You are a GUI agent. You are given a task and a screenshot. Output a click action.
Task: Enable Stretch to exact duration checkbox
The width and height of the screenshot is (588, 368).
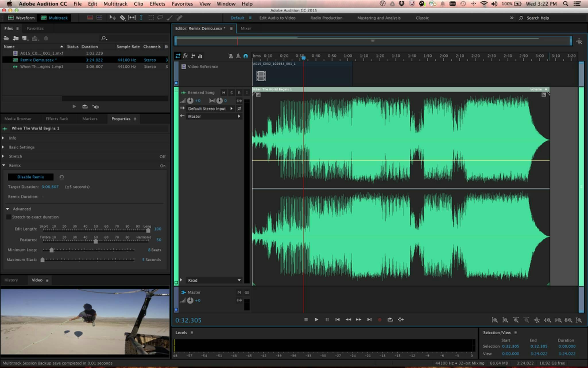coord(9,217)
